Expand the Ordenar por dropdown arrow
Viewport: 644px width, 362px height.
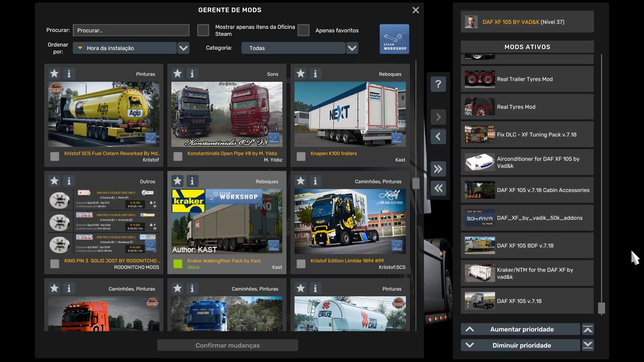183,48
